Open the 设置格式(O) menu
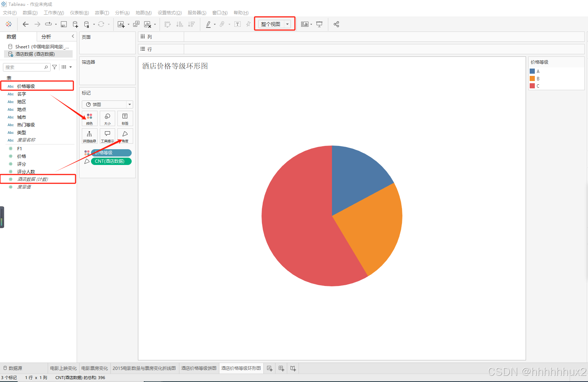Image resolution: width=588 pixels, height=382 pixels. coord(170,13)
